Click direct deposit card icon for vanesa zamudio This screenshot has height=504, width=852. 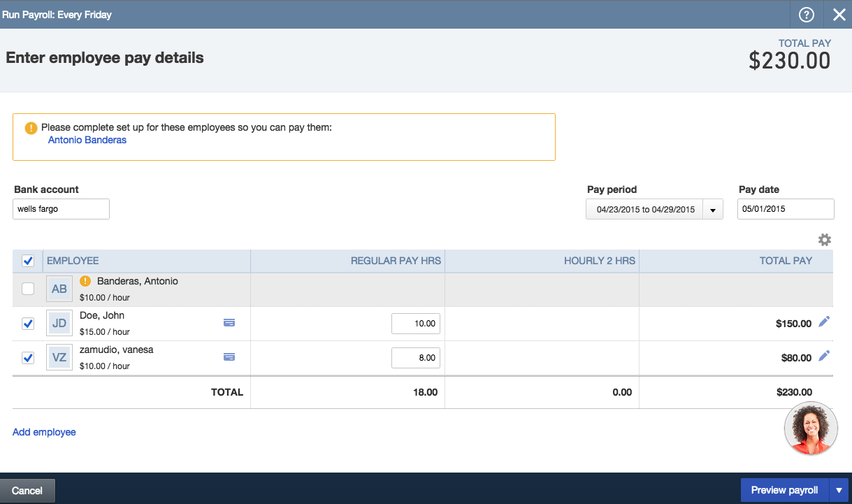point(229,357)
